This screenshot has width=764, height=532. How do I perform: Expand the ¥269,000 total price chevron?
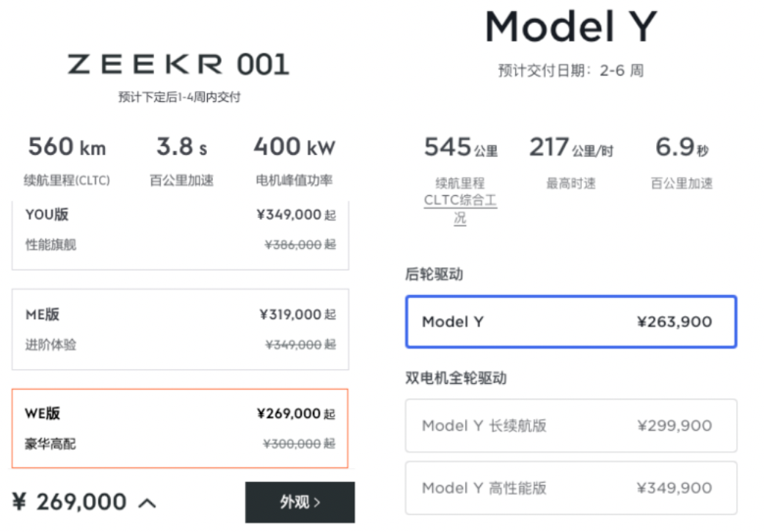click(x=147, y=503)
